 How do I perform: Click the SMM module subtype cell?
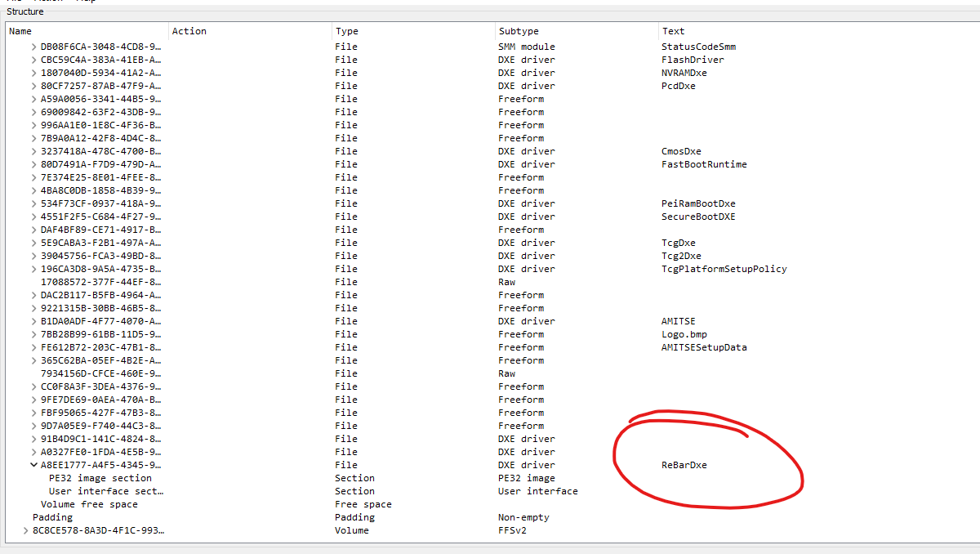coord(527,47)
